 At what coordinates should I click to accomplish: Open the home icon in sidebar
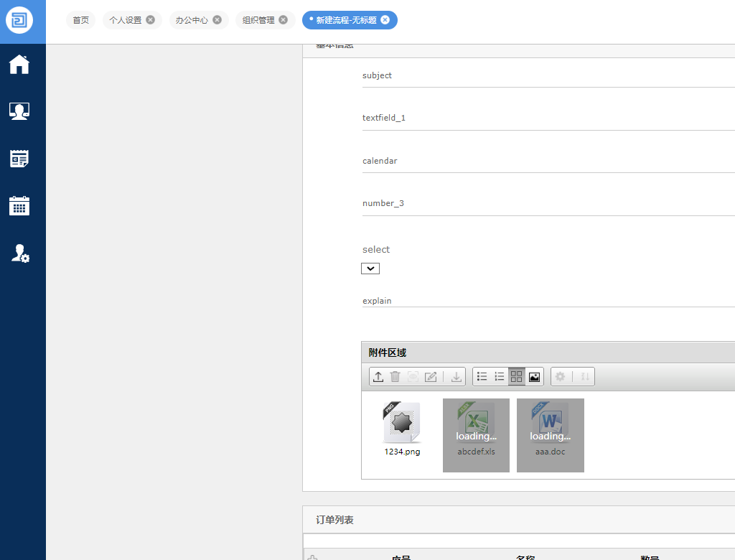click(x=19, y=65)
